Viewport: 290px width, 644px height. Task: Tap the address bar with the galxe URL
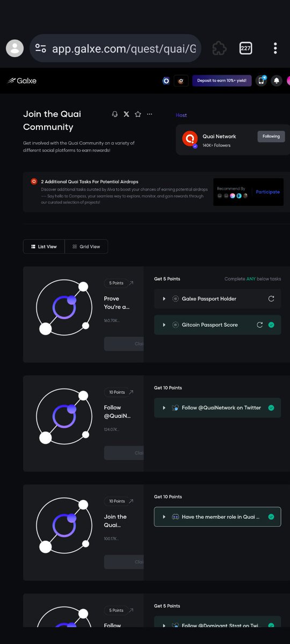click(x=115, y=49)
